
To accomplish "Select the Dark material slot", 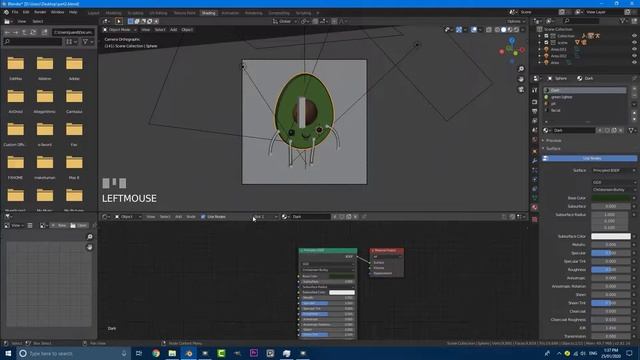I will (x=585, y=90).
